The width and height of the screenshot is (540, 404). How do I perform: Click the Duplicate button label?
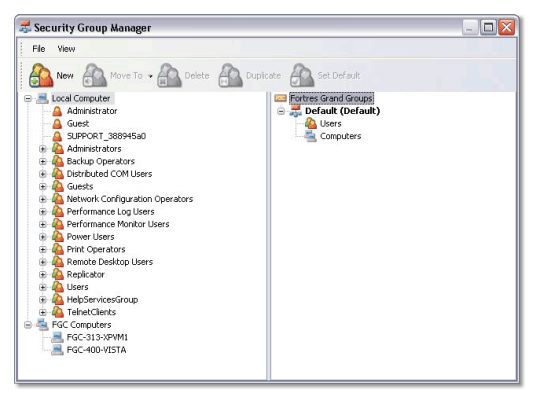pyautogui.click(x=263, y=75)
